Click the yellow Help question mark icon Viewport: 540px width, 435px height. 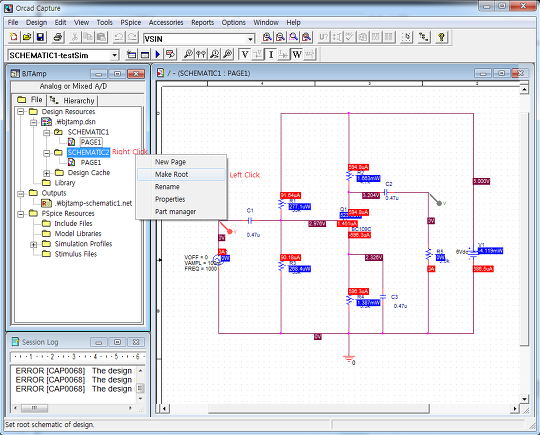click(x=442, y=37)
